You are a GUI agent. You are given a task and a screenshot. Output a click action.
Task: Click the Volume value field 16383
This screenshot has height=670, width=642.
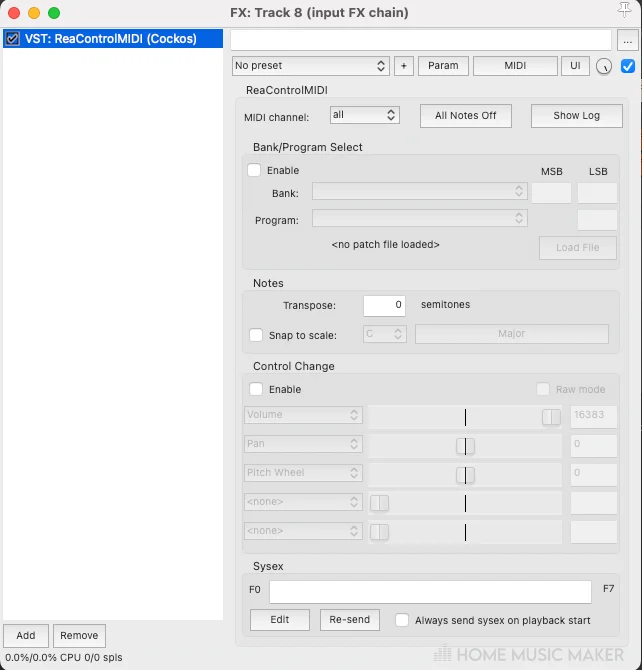[594, 417]
